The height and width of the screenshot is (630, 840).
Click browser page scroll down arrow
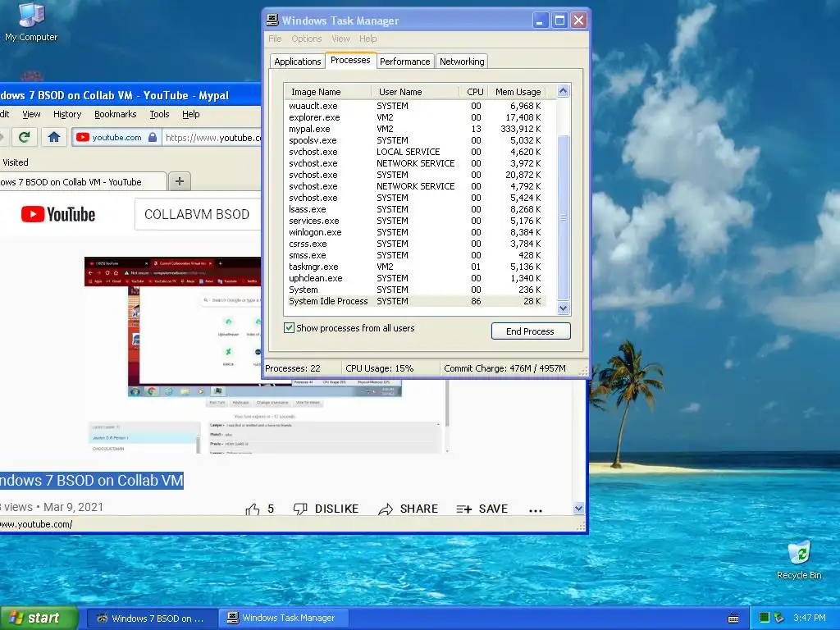(578, 509)
